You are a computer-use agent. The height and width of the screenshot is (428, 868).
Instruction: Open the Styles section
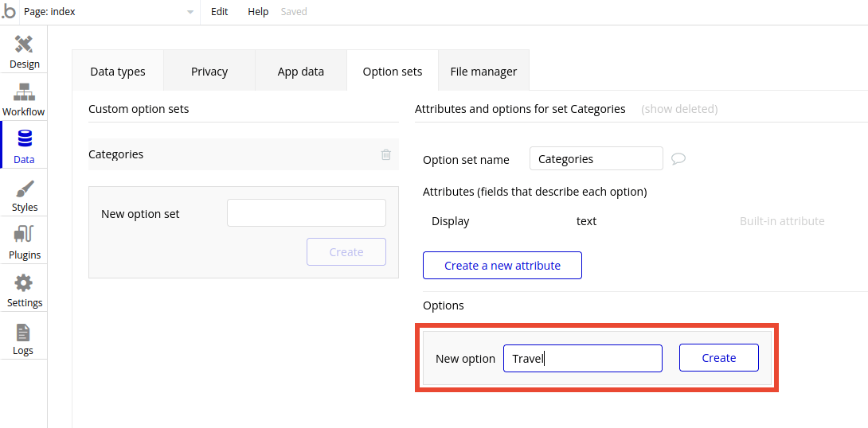tap(25, 196)
